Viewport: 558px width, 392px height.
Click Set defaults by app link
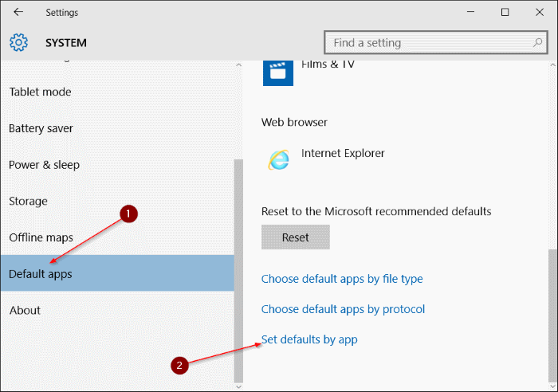(309, 339)
